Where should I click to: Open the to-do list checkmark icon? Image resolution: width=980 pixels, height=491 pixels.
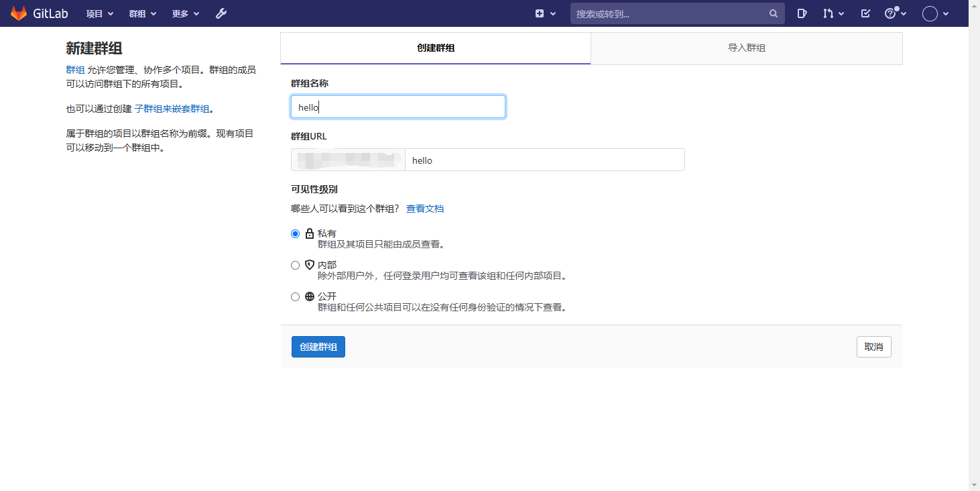[x=865, y=13]
